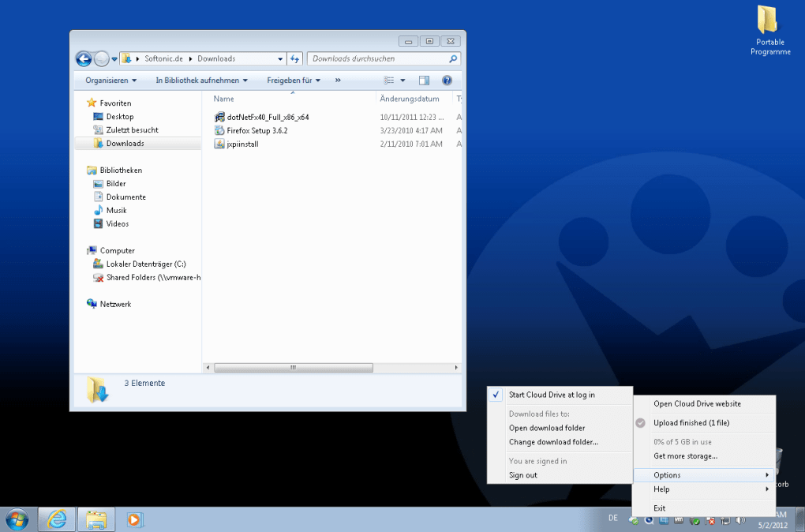Viewport: 805px width, 532px height.
Task: Choose Exit from Cloud Drive menu
Action: 660,508
